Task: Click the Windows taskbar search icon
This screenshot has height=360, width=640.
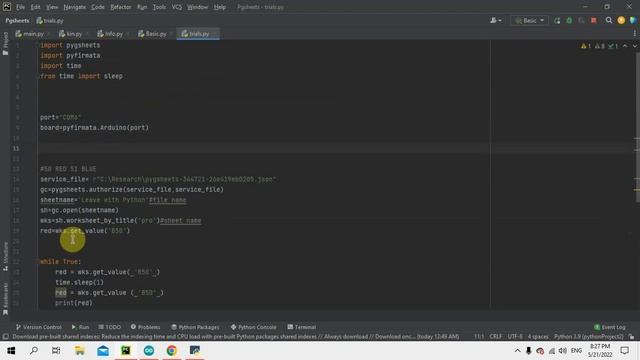Action: 34,351
